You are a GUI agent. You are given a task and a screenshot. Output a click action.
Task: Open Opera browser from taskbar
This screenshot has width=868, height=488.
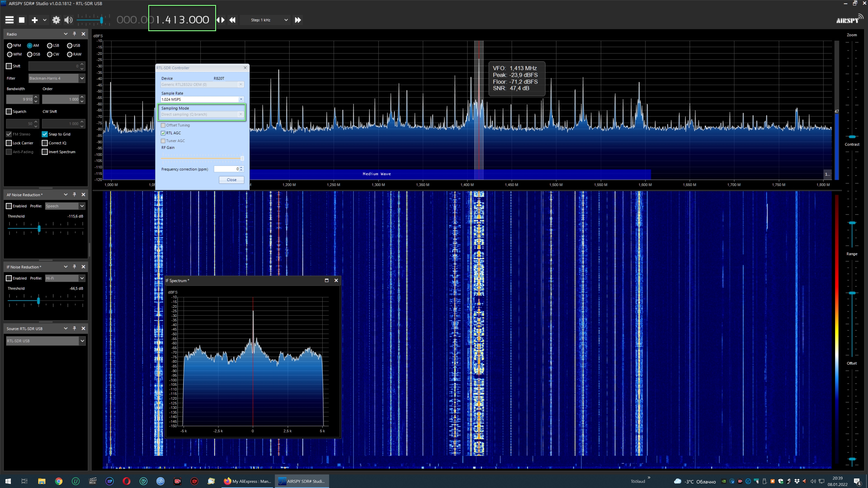point(126,481)
